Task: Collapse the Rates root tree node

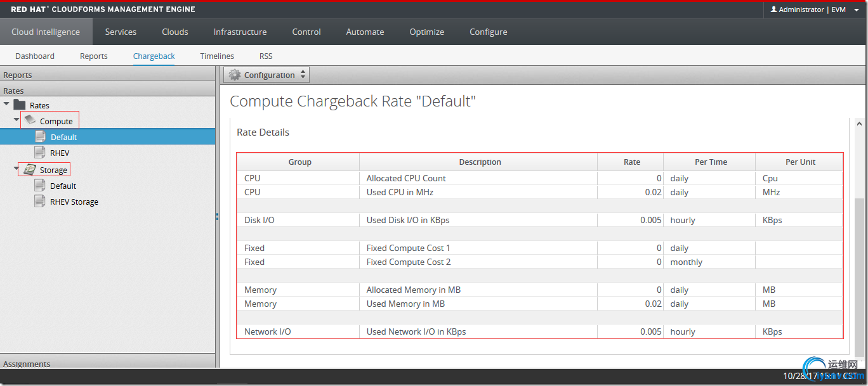Action: pos(6,104)
